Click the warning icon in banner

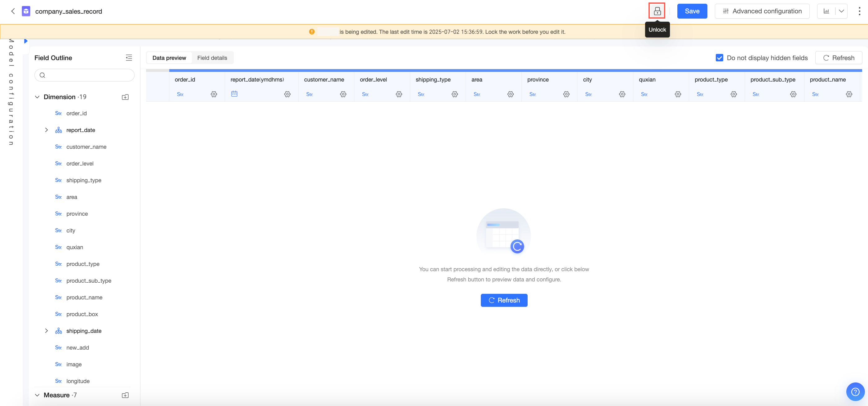[312, 32]
